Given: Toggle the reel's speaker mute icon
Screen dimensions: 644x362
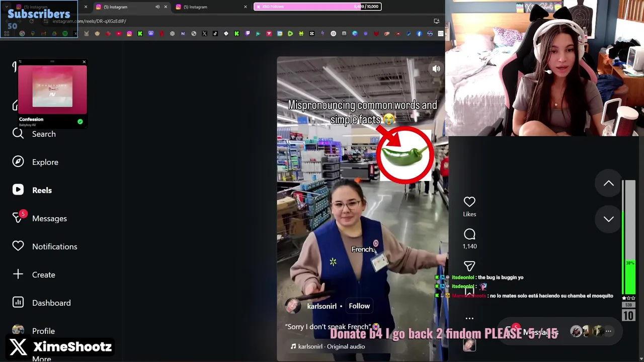Looking at the screenshot, I should [436, 69].
